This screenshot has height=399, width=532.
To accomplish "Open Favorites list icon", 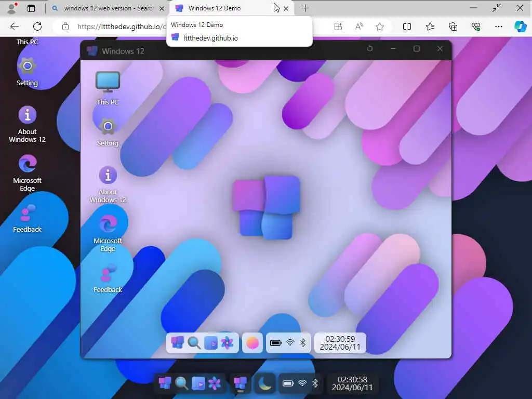I will pyautogui.click(x=430, y=26).
